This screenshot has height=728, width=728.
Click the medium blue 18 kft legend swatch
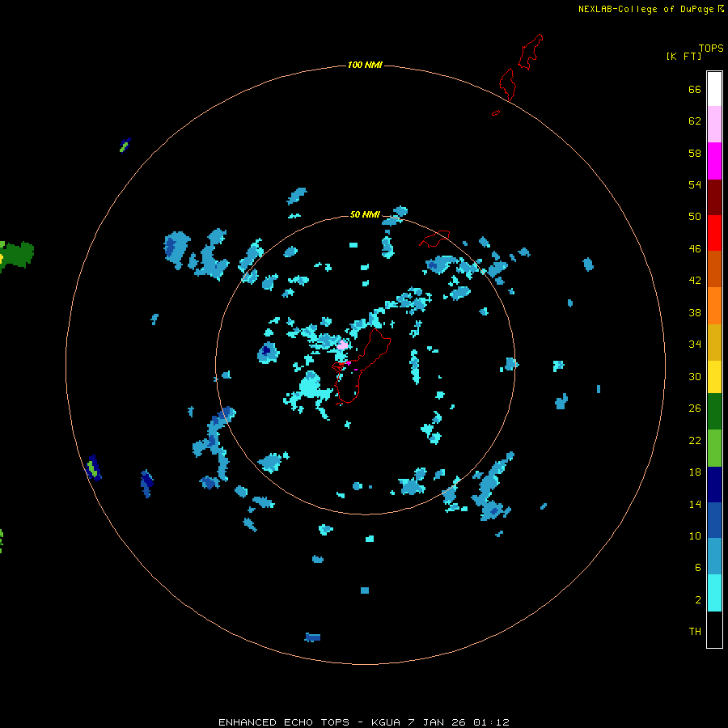(714, 520)
